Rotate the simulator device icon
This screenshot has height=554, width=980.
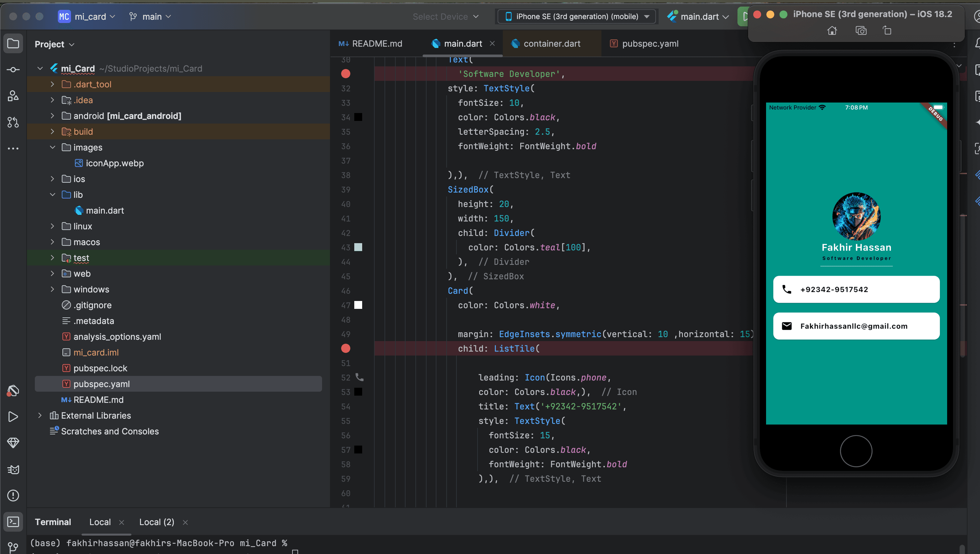pos(887,31)
